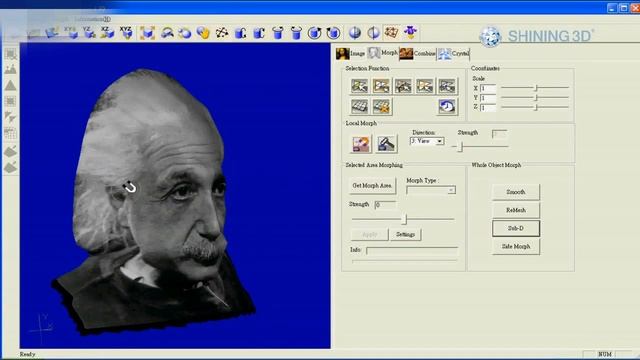This screenshot has height=360, width=640.
Task: Open the Crystal tab
Action: coord(453,53)
